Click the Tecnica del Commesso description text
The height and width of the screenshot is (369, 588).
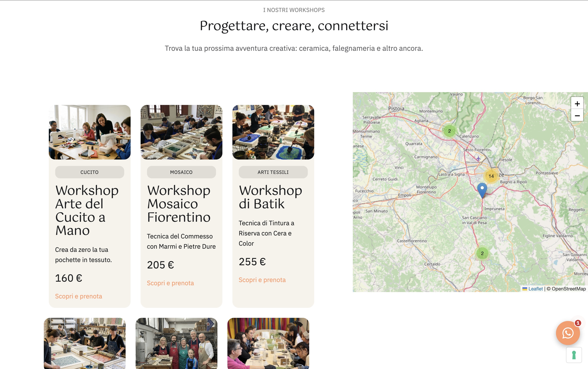[181, 242]
